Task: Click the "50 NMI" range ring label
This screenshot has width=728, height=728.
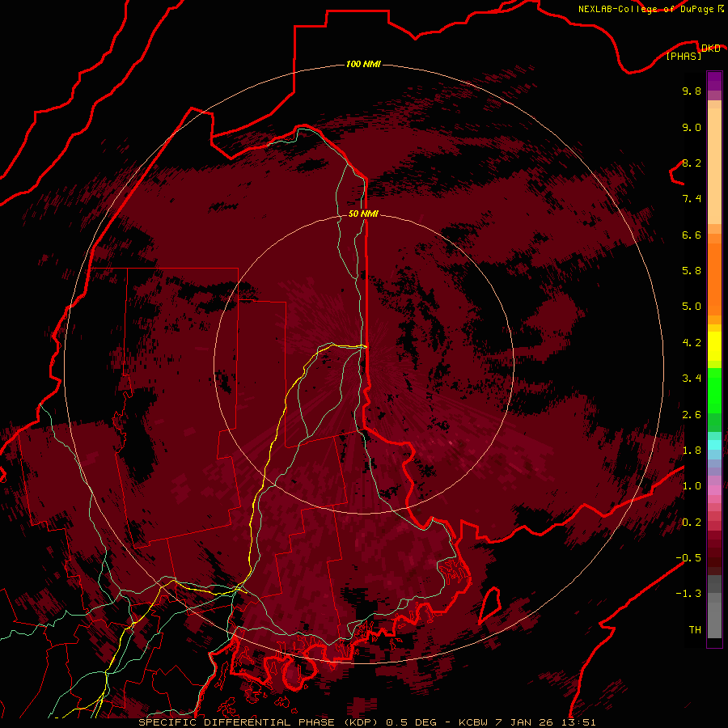Action: [363, 214]
